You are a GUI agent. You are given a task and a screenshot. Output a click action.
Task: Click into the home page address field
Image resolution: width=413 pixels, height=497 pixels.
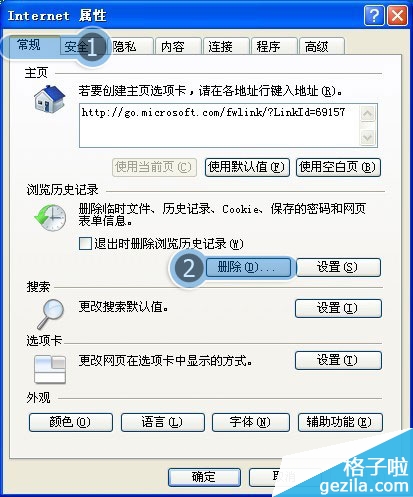219,125
